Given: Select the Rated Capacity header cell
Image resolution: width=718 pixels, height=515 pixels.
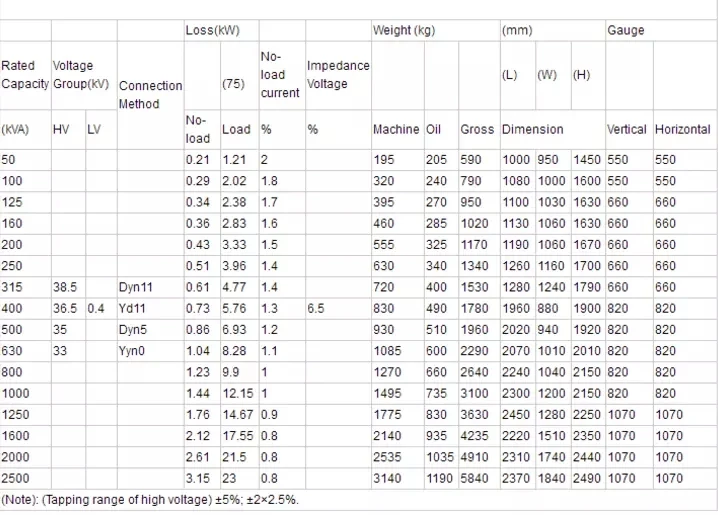Looking at the screenshot, I should (25, 75).
